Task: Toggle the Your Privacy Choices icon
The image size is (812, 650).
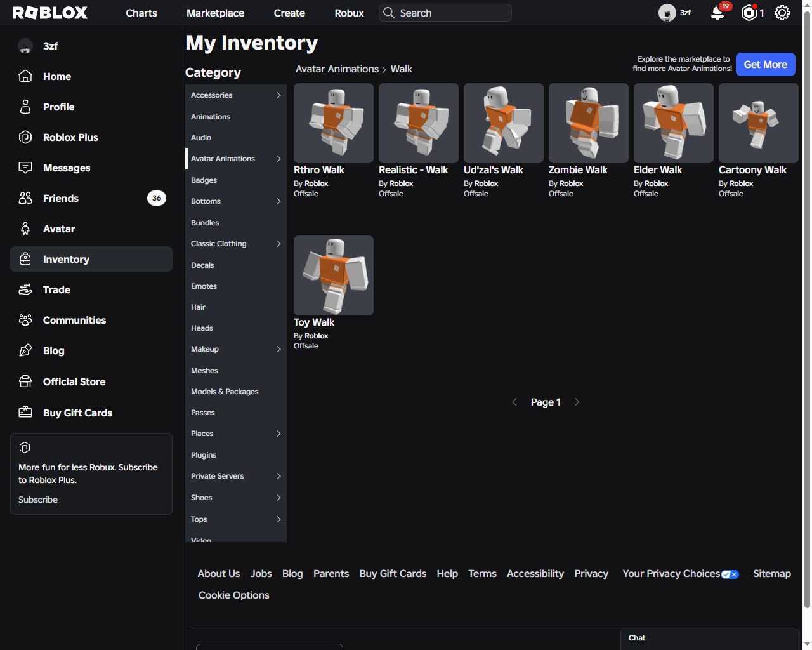Action: tap(730, 574)
